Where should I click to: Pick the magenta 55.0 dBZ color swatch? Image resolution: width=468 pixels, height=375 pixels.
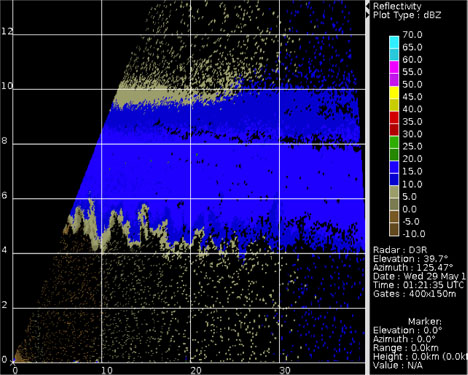coord(394,67)
